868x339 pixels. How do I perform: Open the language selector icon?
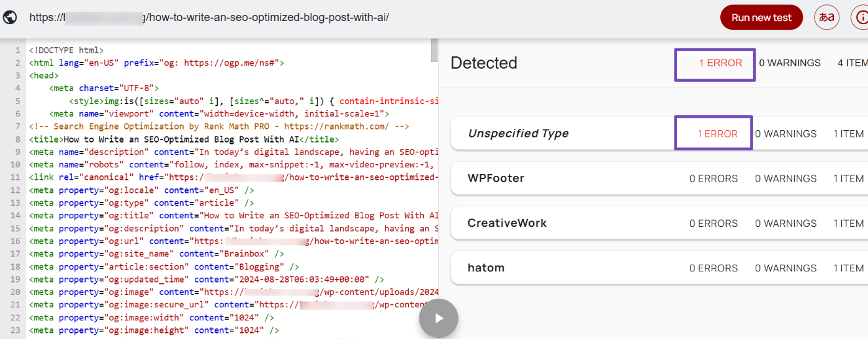[826, 17]
